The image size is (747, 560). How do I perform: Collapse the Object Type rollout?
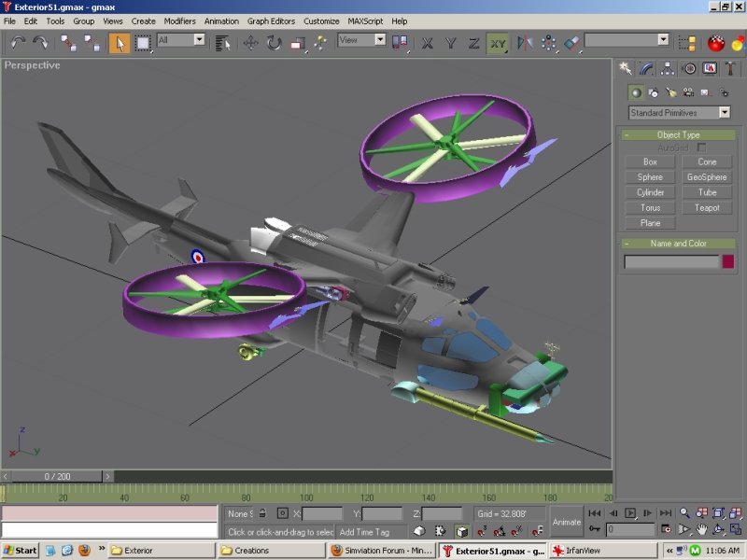pos(678,135)
